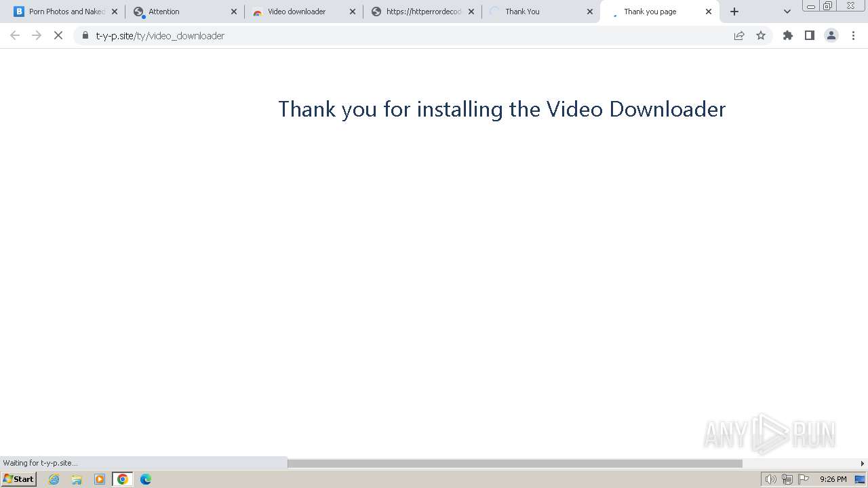Screen dimensions: 868x488
Task: Switch to the Attention tab
Action: 184,12
